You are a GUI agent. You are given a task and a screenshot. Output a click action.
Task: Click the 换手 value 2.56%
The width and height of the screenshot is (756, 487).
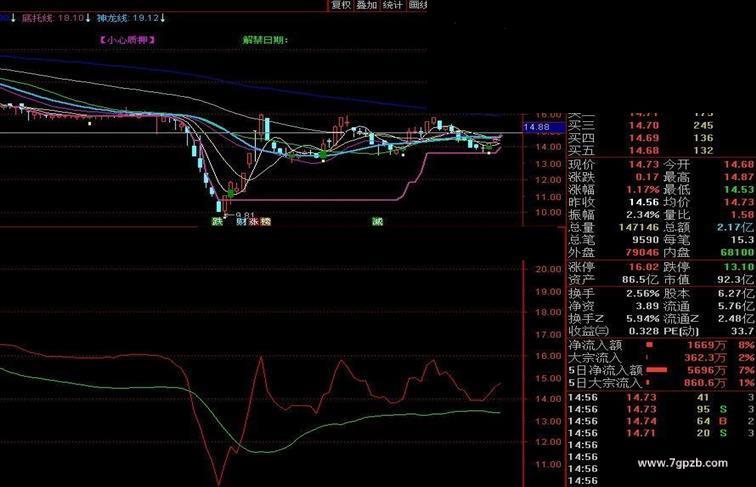pos(643,293)
